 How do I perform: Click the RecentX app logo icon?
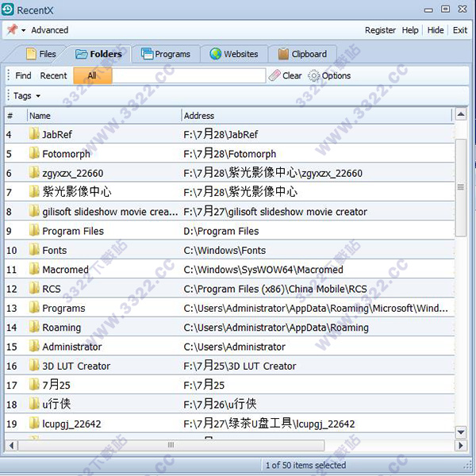pyautogui.click(x=8, y=10)
